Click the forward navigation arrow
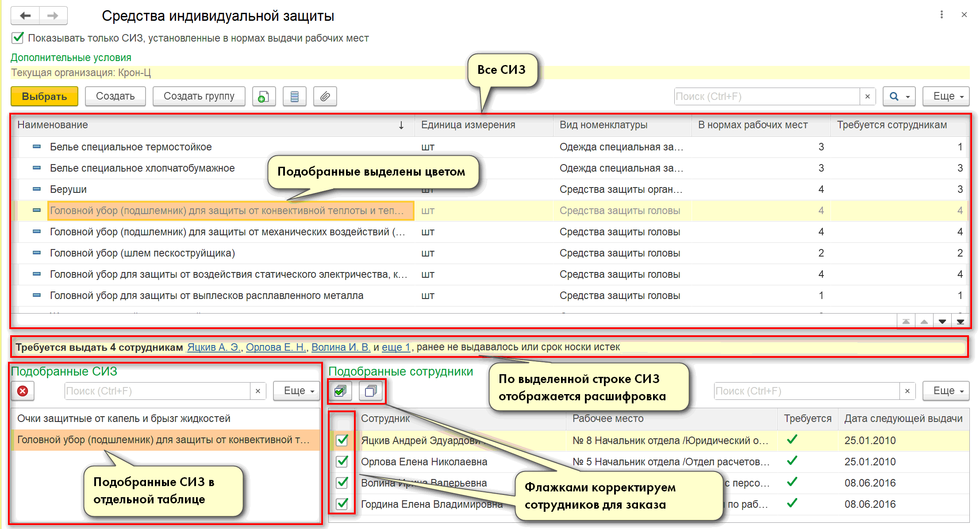980x529 pixels. (53, 16)
